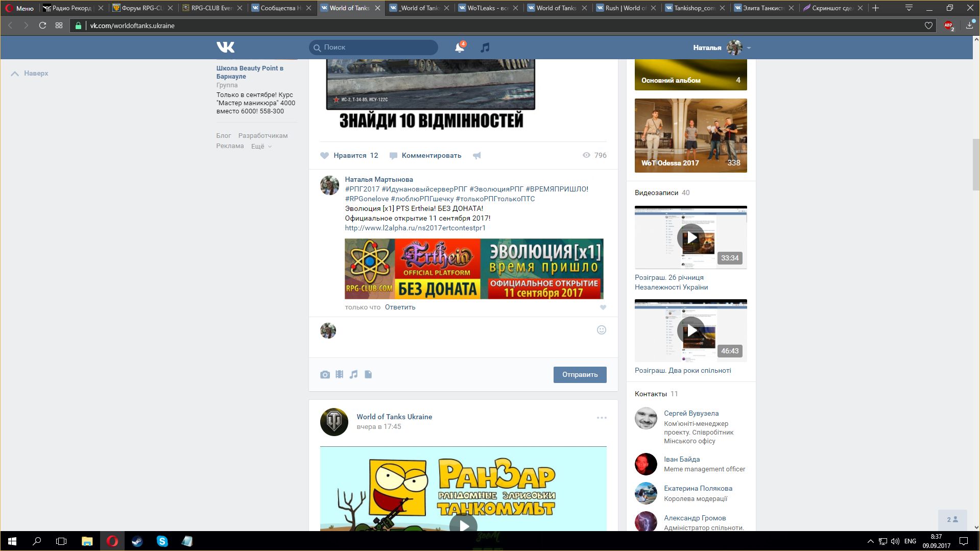Open the Ertheia Эволюция banner image
Viewport: 980px width, 551px height.
[474, 269]
